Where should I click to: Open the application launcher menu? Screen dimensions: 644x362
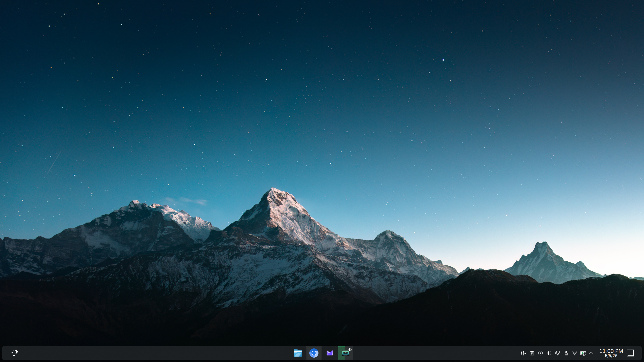(15, 353)
